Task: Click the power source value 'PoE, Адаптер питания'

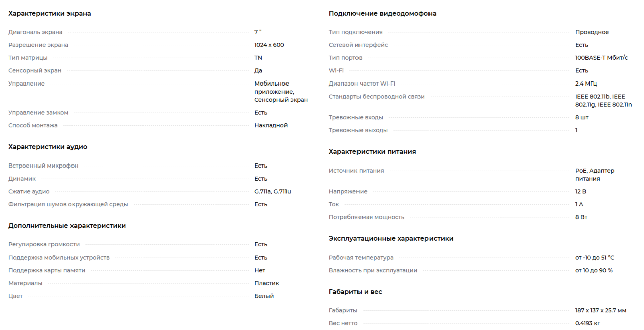Action: [x=594, y=175]
